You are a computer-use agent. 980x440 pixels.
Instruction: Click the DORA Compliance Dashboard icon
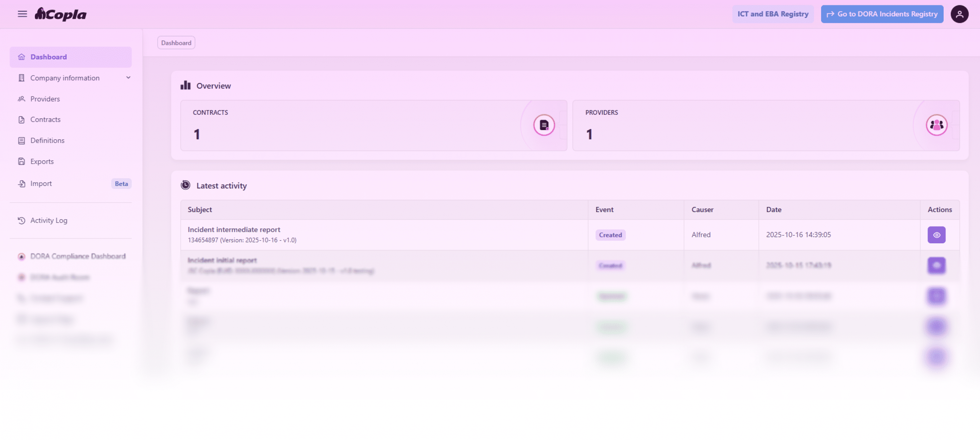click(x=21, y=256)
